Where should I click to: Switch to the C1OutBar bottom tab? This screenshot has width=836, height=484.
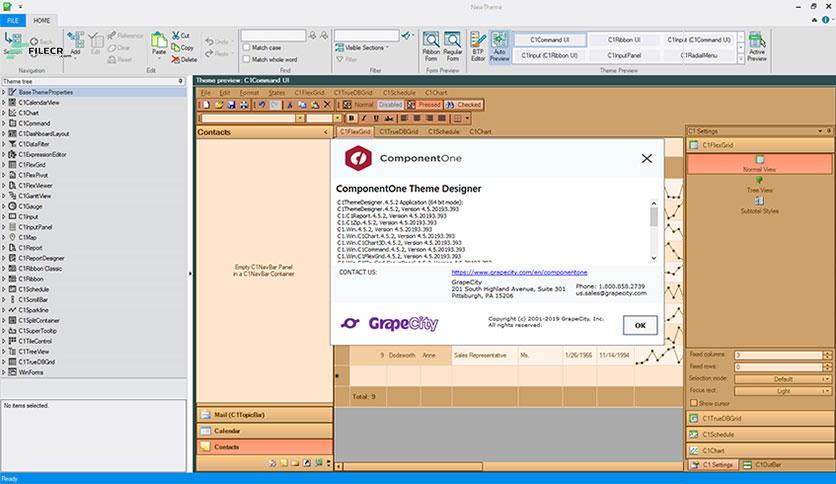[x=762, y=465]
